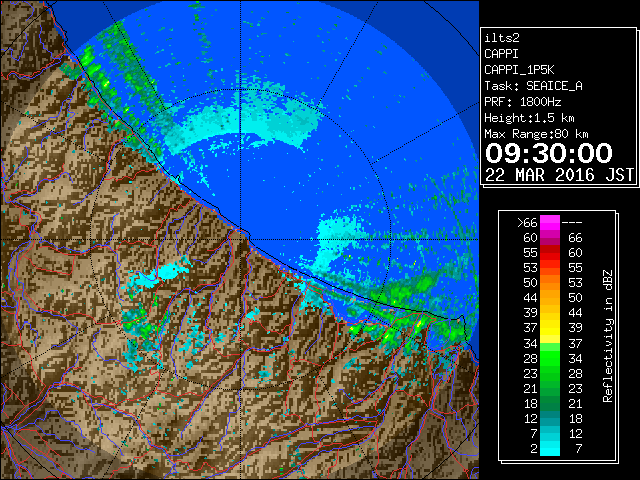
Task: Pick the red 55–60 dBZ legend swatch
Action: (x=550, y=253)
